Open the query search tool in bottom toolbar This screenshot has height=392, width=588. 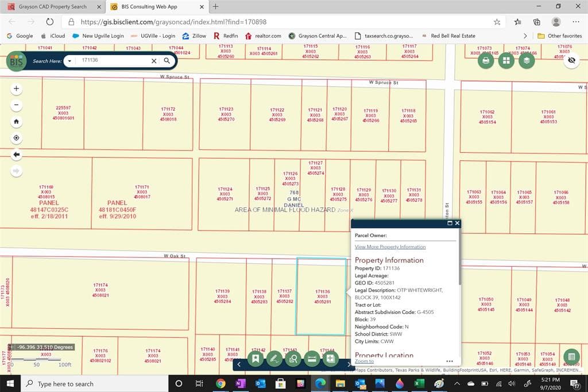click(x=293, y=359)
